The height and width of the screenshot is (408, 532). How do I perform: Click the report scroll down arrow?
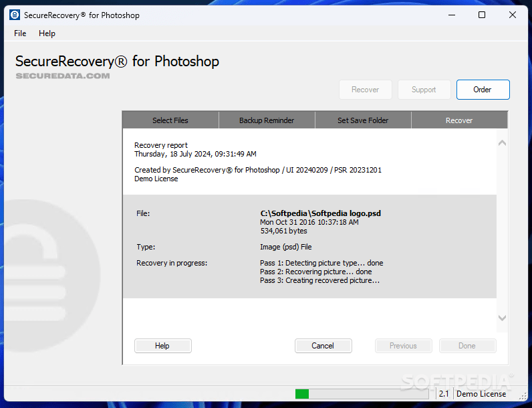point(502,318)
